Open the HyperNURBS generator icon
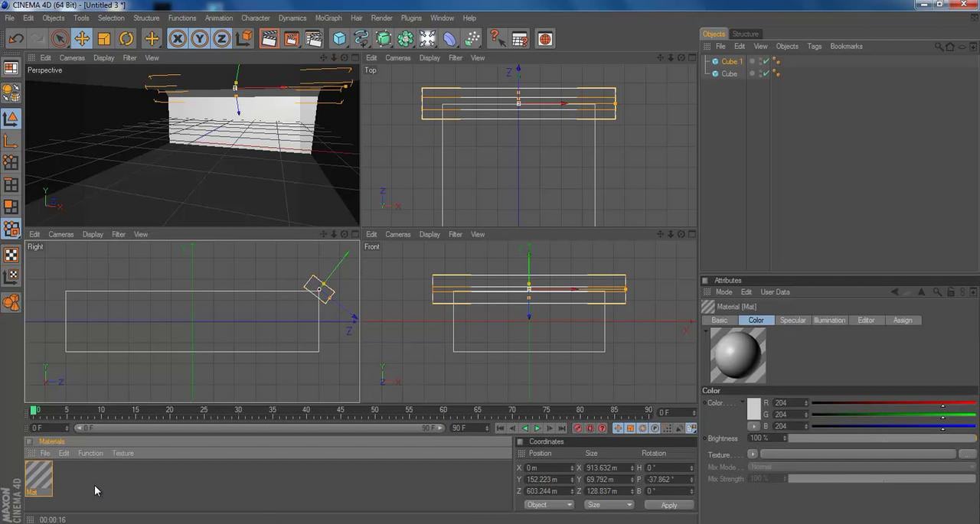The image size is (980, 524). pyautogui.click(x=384, y=38)
